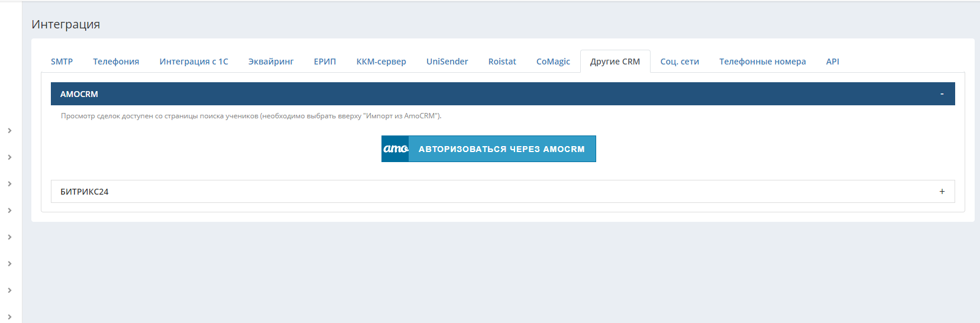The image size is (980, 323).
Task: Open the Интеграция с 1С tab
Action: [x=193, y=62]
